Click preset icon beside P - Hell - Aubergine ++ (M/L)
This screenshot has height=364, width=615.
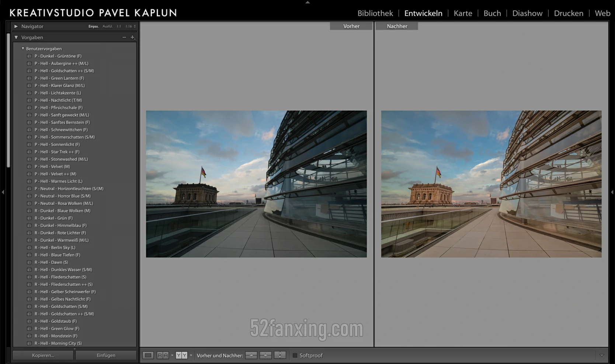[x=29, y=63]
